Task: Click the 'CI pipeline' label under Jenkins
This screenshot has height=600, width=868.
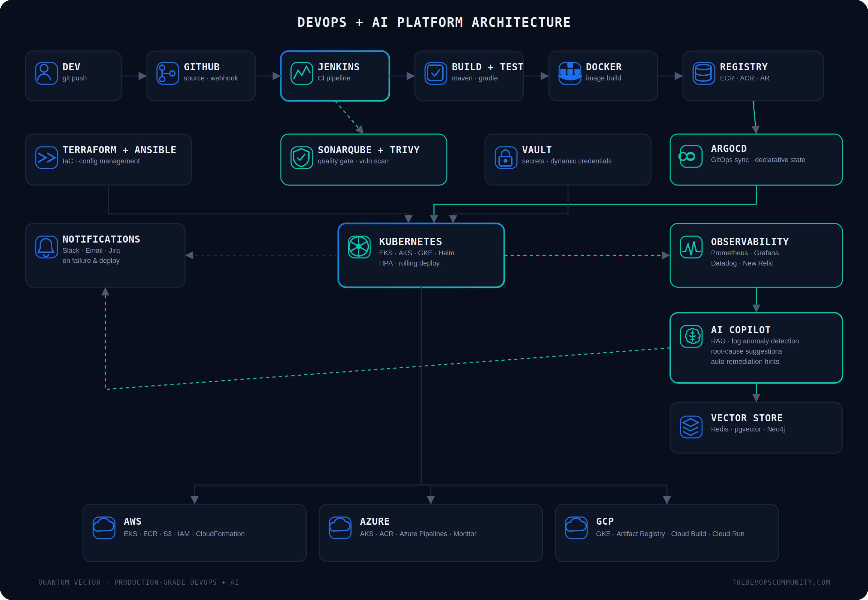Action: pos(334,78)
